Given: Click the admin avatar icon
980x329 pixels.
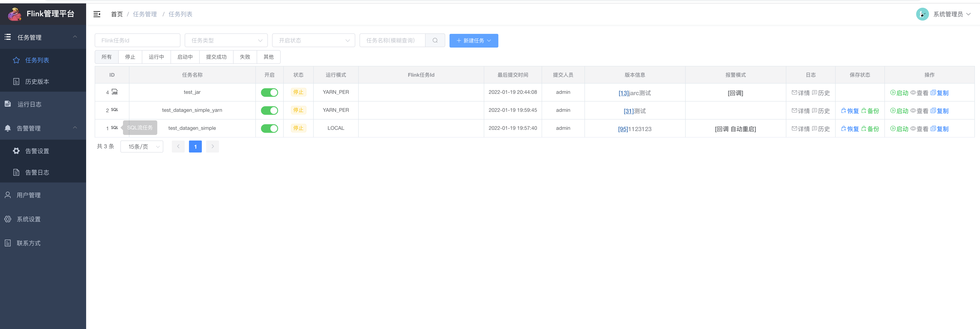Looking at the screenshot, I should point(922,14).
